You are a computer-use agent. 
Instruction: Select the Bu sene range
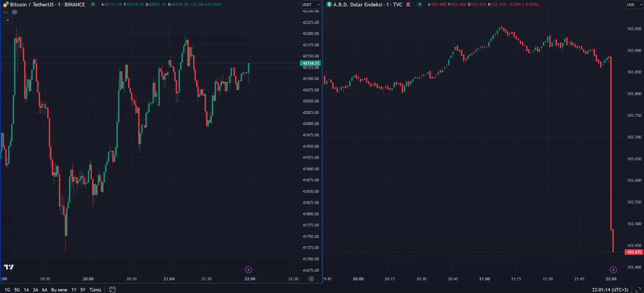point(59,290)
